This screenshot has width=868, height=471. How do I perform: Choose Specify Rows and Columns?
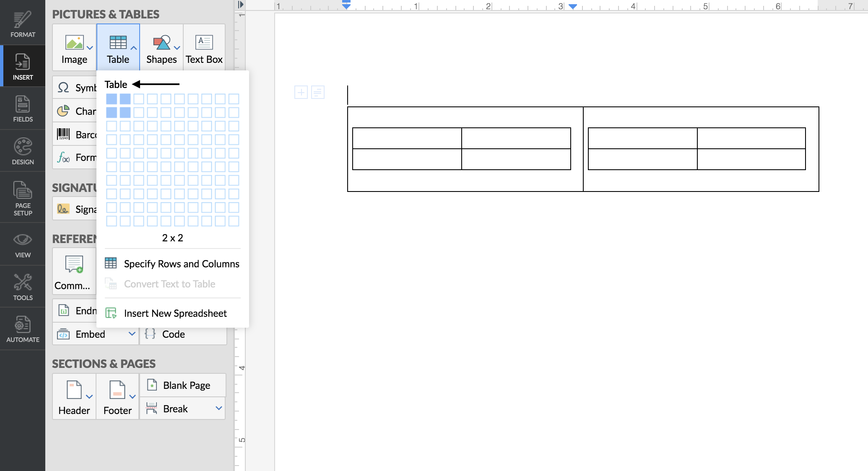tap(181, 264)
